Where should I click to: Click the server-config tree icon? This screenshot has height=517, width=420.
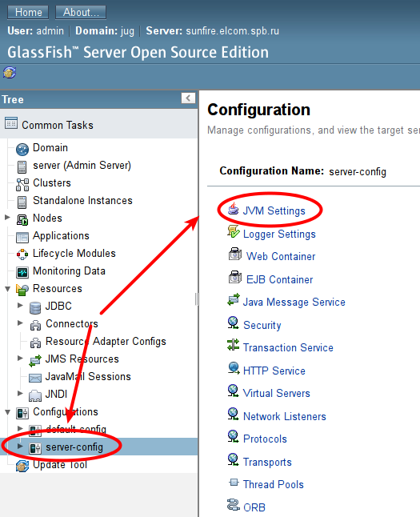pos(35,448)
